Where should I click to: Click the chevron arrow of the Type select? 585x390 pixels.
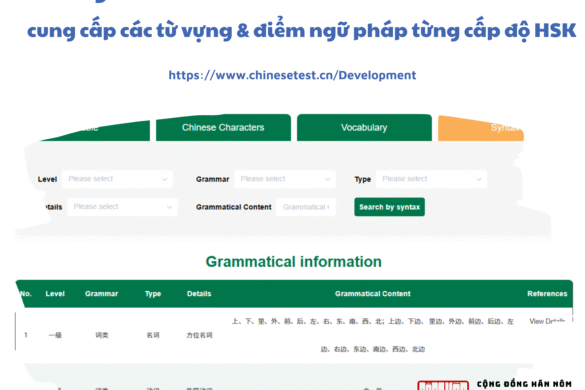(479, 180)
